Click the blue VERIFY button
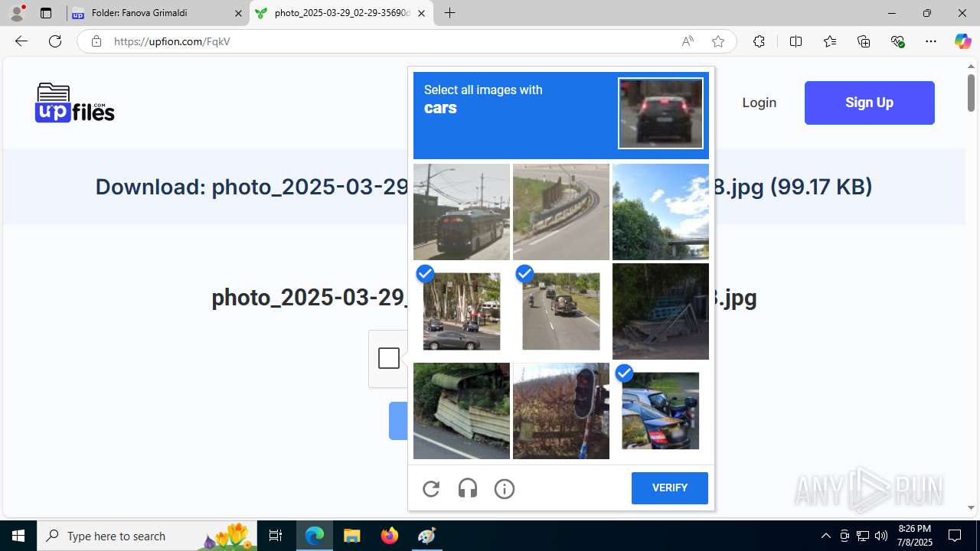The width and height of the screenshot is (980, 551). click(669, 488)
